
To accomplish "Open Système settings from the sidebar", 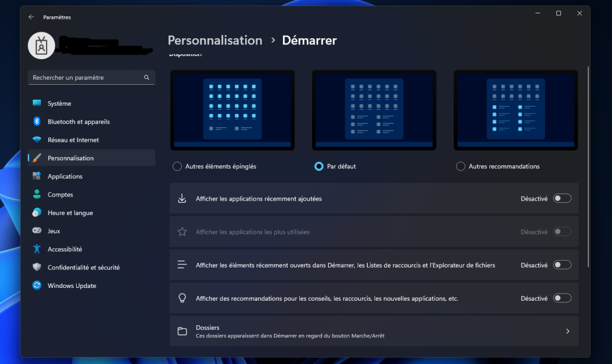I will click(x=37, y=103).
